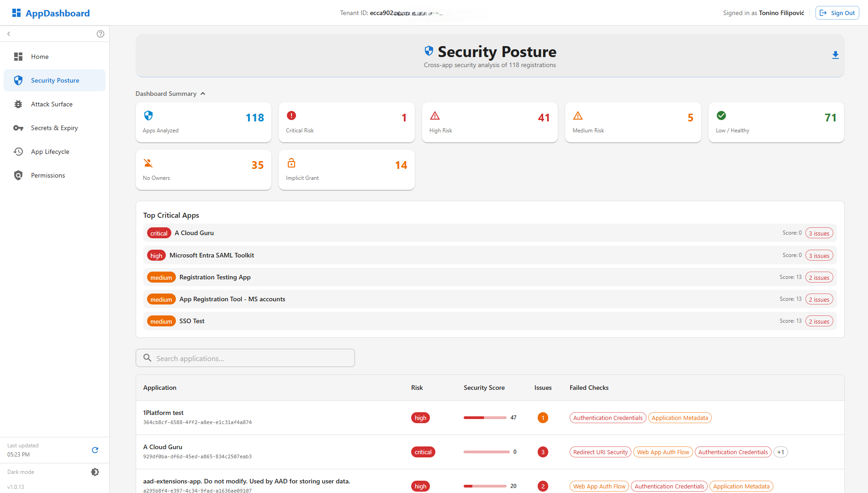This screenshot has width=868, height=493.
Task: Open the A Cloud Guru critical app row
Action: (x=490, y=233)
